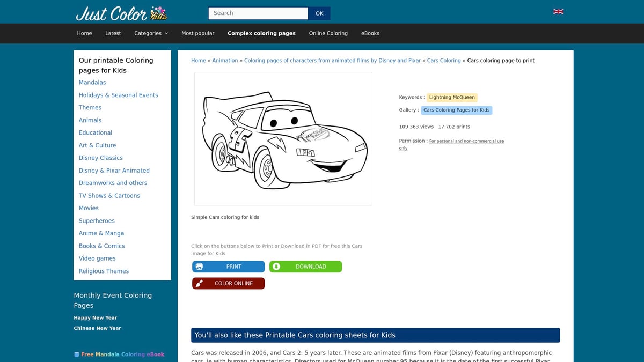
Task: Switch to Most popular section
Action: coord(197,33)
